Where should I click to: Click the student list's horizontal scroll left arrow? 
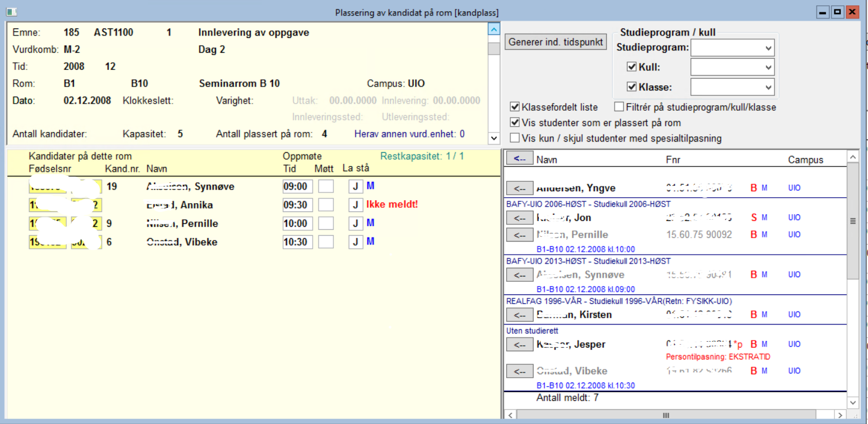tap(510, 415)
